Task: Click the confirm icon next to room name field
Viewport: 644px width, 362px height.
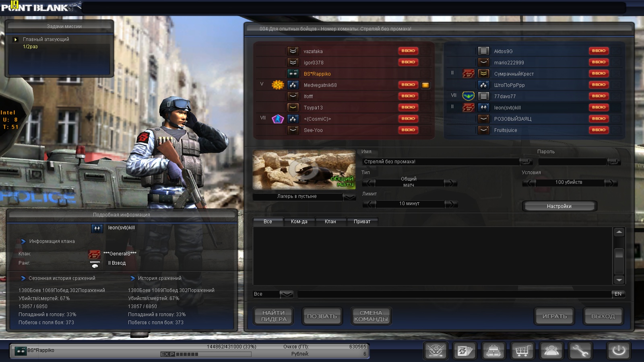Action: tap(526, 162)
